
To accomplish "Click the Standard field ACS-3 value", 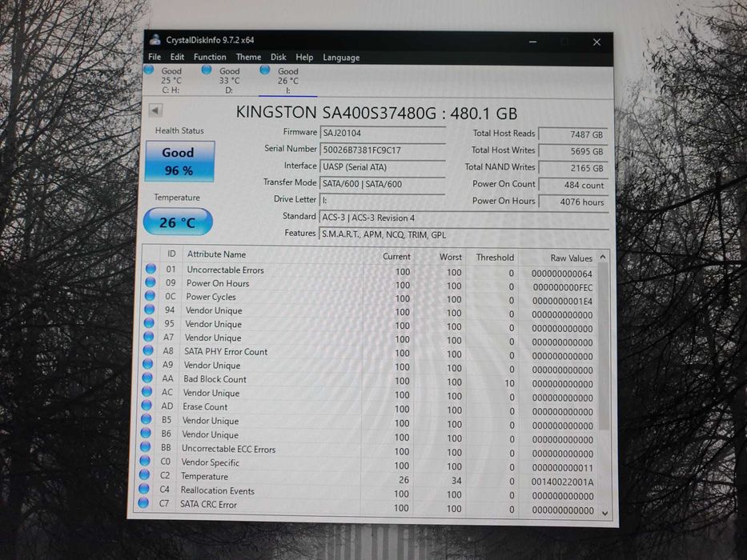I will click(x=464, y=218).
